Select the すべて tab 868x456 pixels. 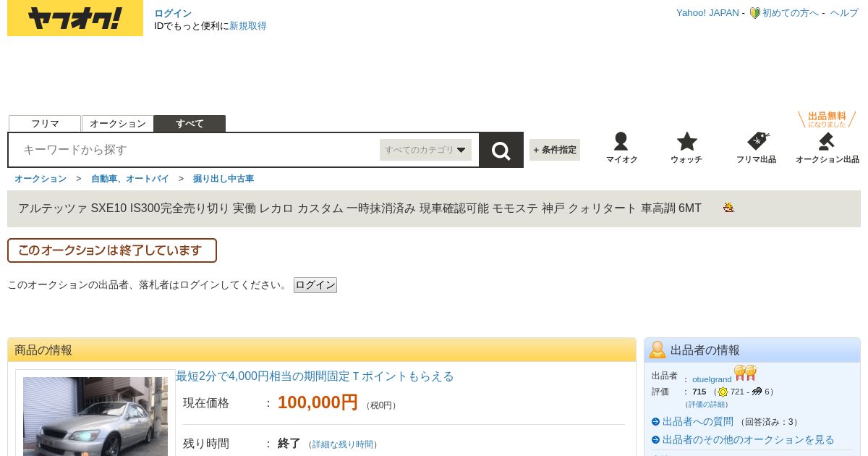pos(190,124)
